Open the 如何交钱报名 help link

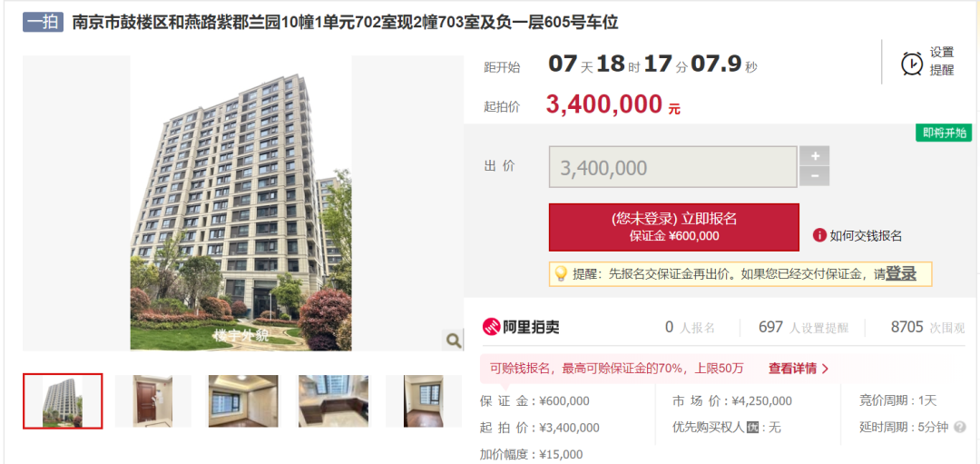pyautogui.click(x=866, y=236)
